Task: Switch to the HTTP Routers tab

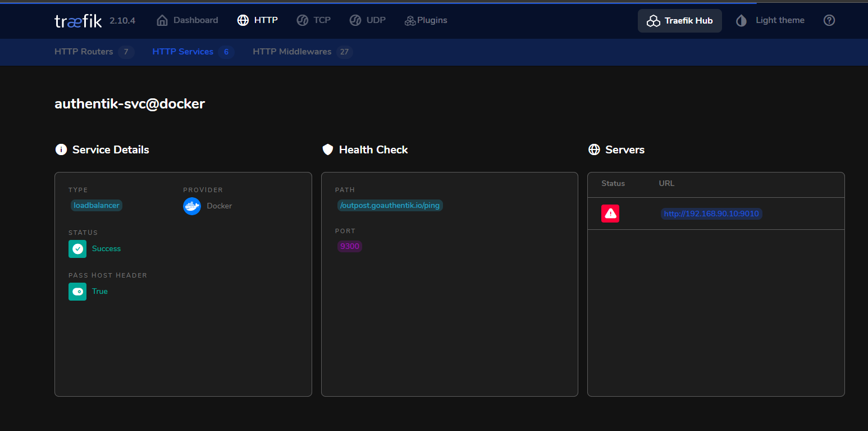Action: (x=85, y=51)
